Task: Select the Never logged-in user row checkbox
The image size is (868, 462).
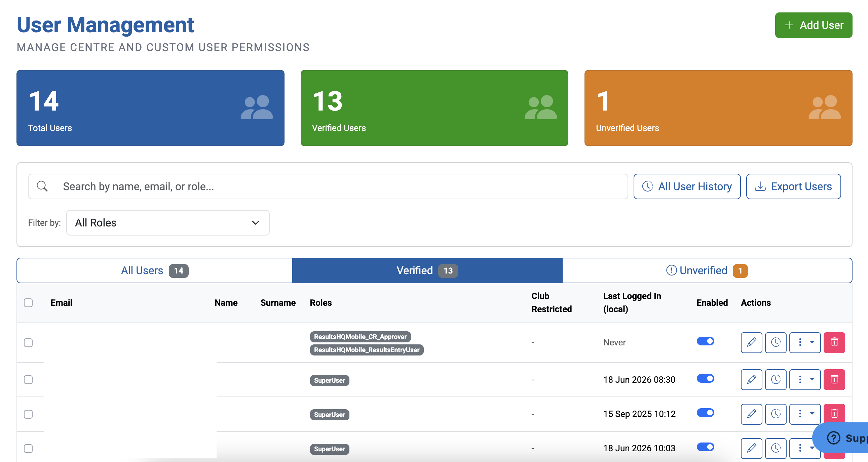Action: click(x=28, y=343)
